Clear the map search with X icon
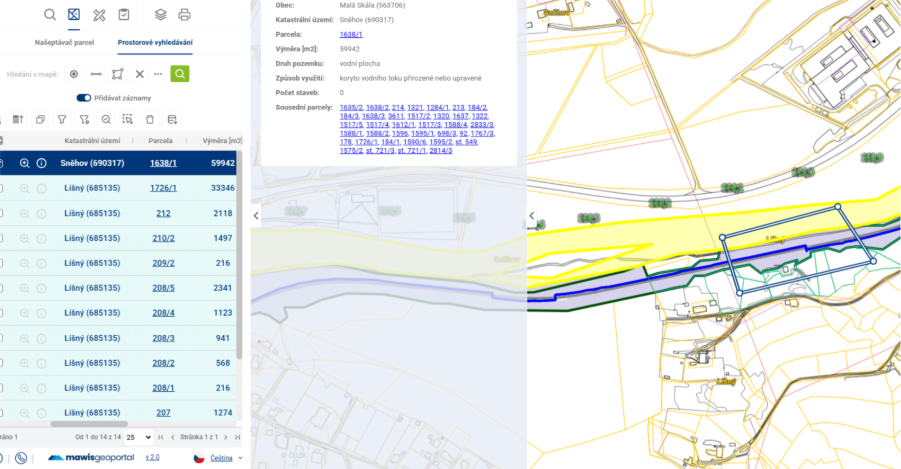Viewport: 901px width, 469px height. [140, 74]
